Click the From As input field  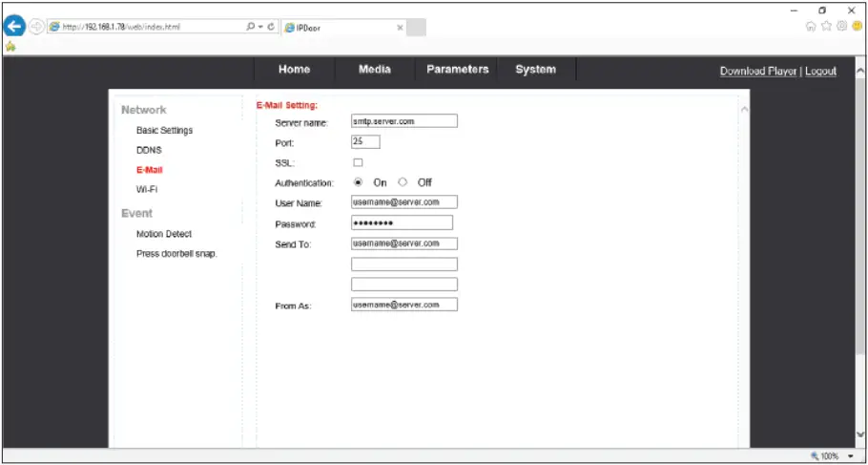tap(404, 305)
